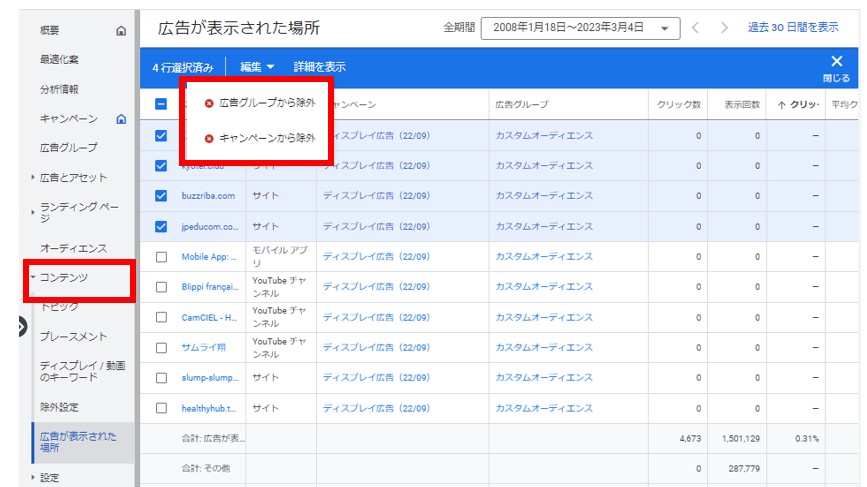Check the CamCIEL row checkbox
This screenshot has height=487, width=867.
pyautogui.click(x=161, y=317)
